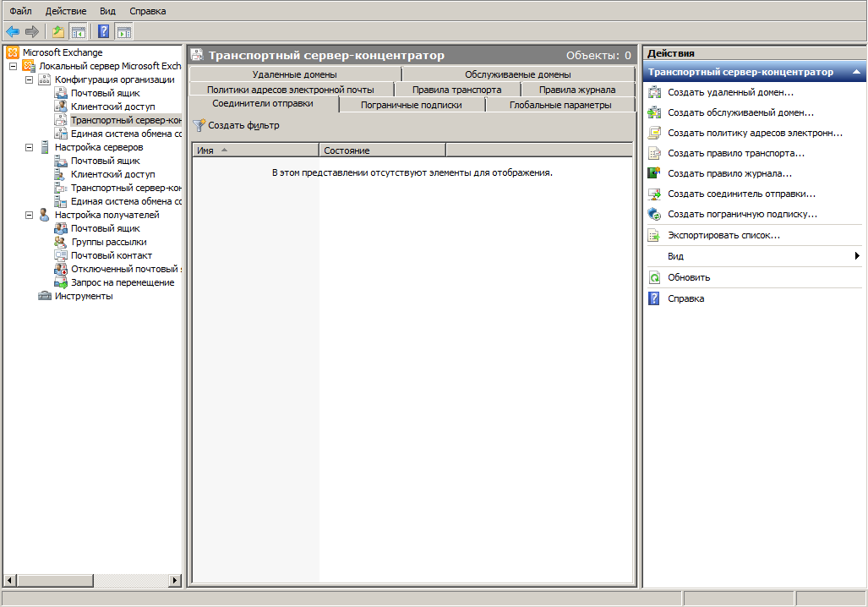Click icon beside Создать обслуживаемый домен
This screenshot has width=868, height=607.
tap(654, 112)
